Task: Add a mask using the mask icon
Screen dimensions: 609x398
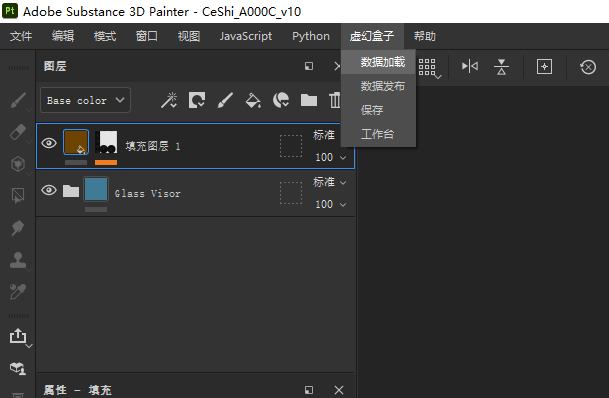Action: tap(197, 100)
